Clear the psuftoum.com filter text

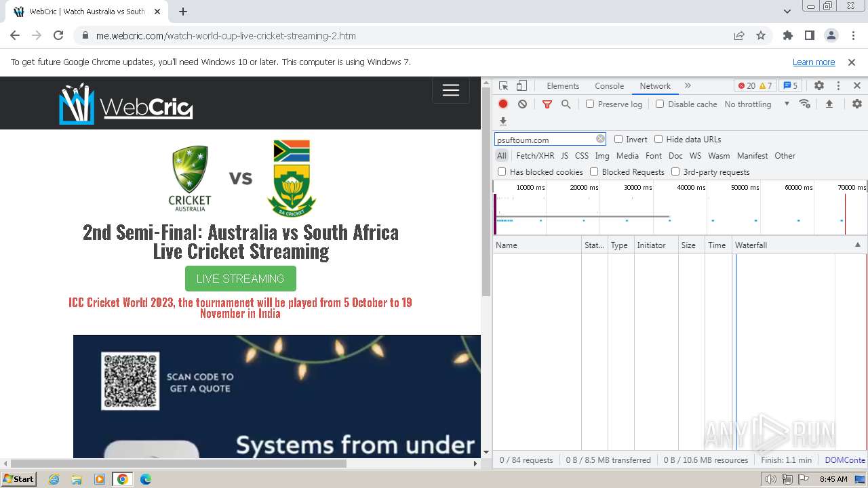(x=600, y=139)
